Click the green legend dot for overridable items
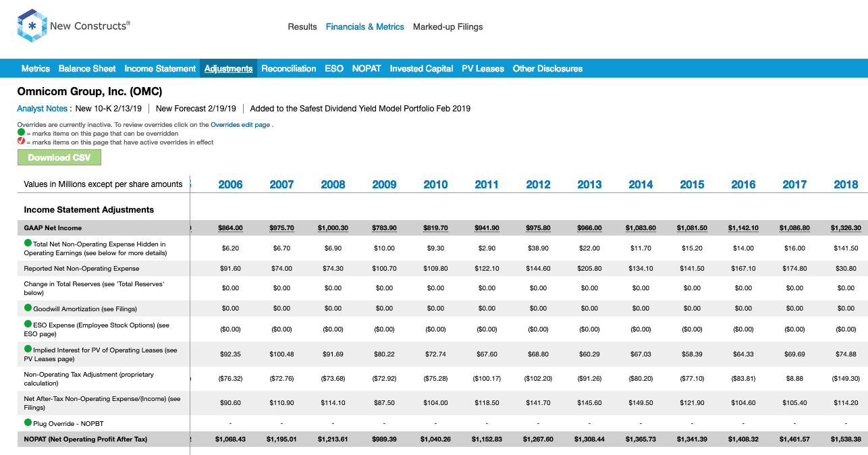The width and height of the screenshot is (868, 455). (21, 133)
